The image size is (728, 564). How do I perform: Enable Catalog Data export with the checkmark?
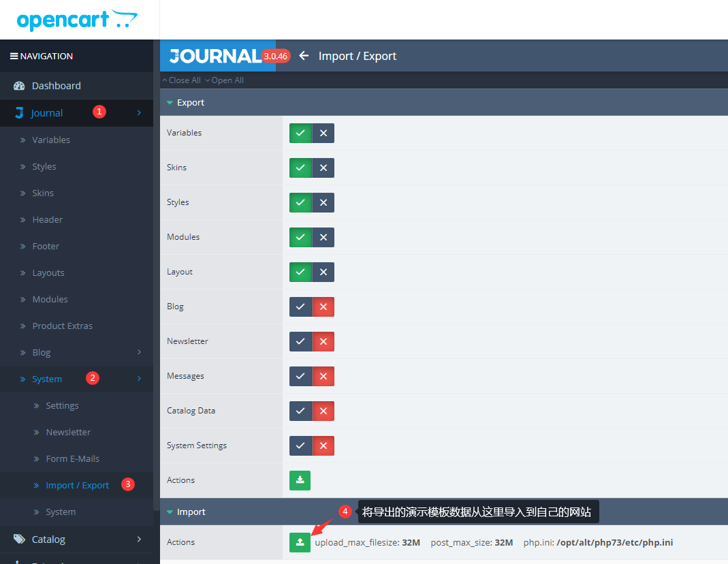[300, 411]
